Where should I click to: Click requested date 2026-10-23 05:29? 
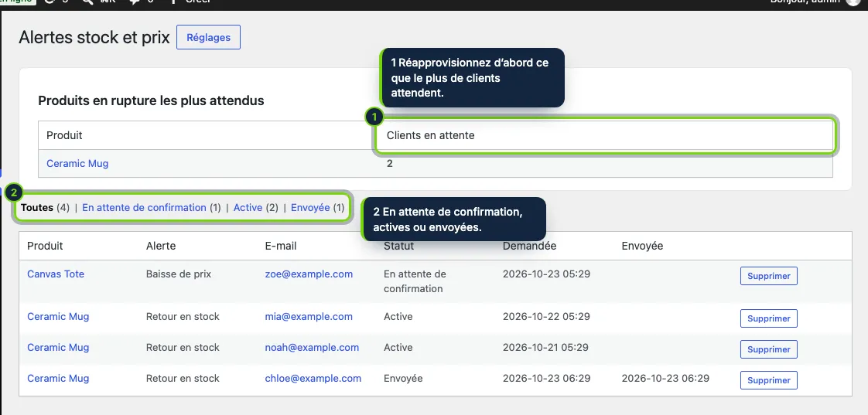click(546, 274)
